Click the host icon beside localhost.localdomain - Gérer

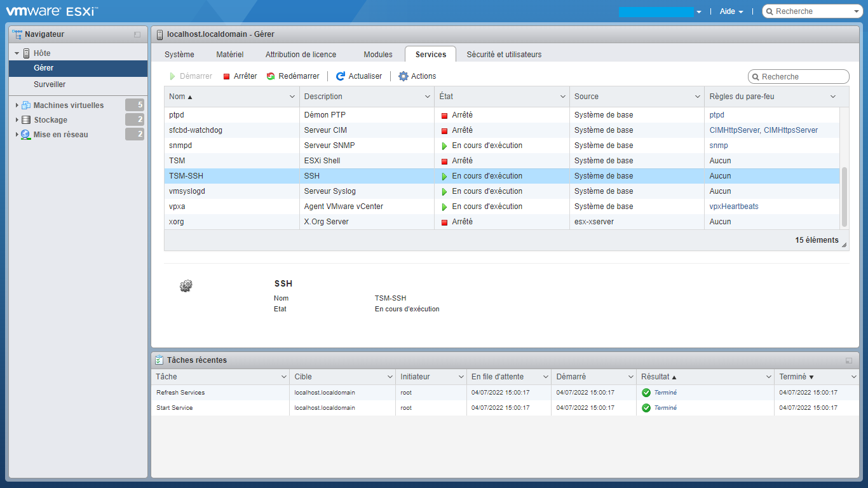coord(159,34)
